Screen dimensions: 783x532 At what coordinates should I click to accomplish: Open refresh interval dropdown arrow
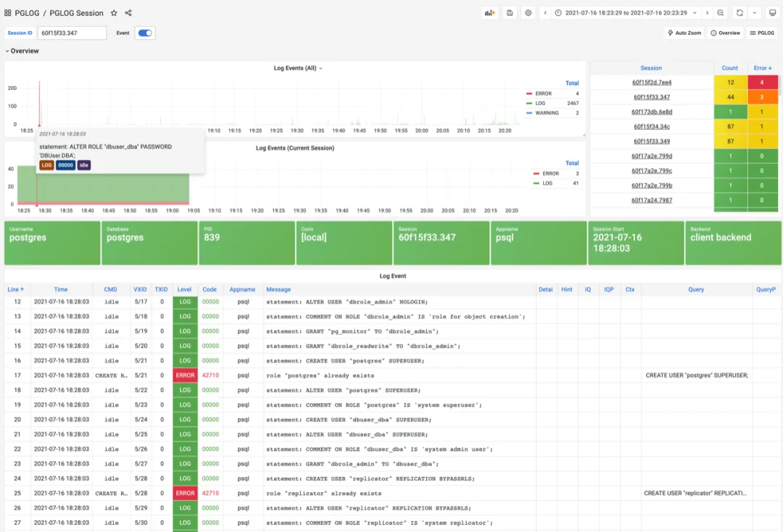(755, 13)
